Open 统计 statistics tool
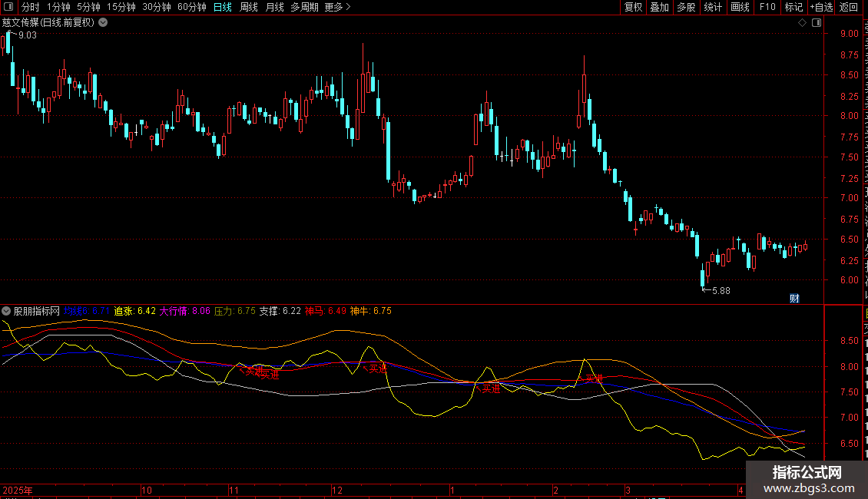The height and width of the screenshot is (499, 868). pyautogui.click(x=713, y=8)
